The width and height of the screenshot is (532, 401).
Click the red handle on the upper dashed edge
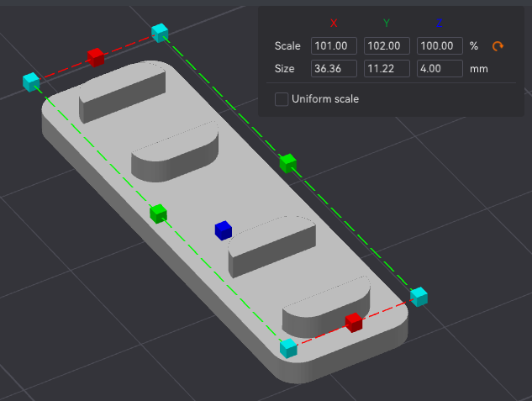click(96, 57)
